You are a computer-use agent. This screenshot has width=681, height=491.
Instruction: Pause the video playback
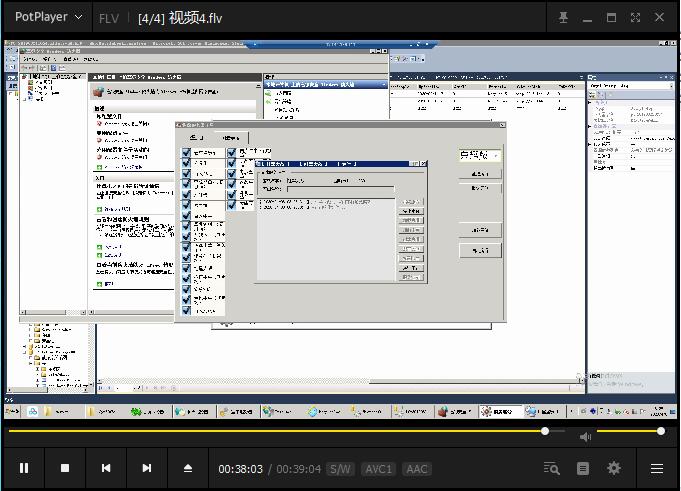[x=24, y=468]
